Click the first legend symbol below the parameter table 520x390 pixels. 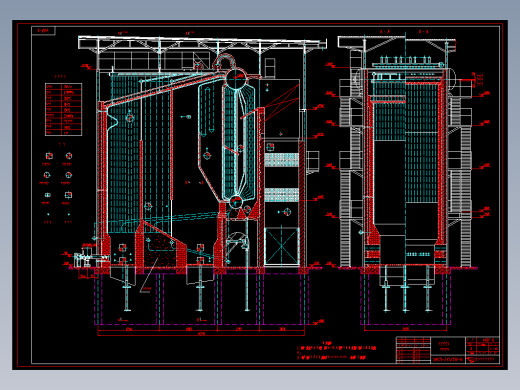pyautogui.click(x=49, y=156)
